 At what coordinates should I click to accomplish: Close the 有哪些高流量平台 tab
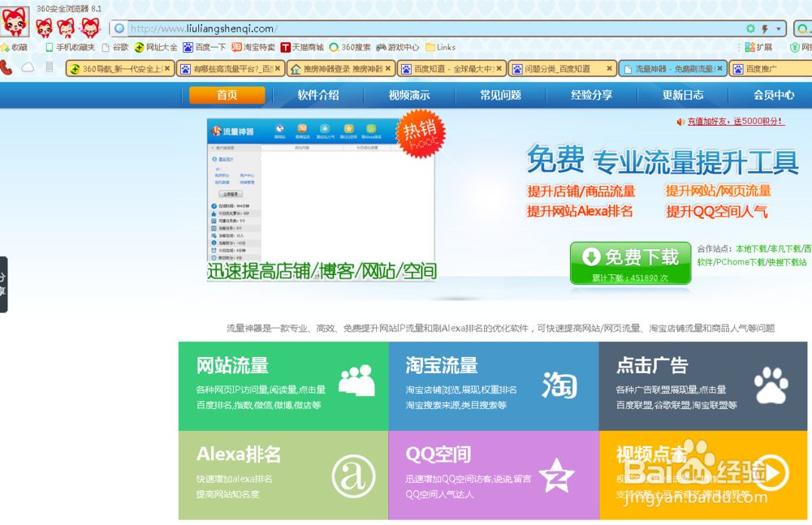(x=278, y=68)
